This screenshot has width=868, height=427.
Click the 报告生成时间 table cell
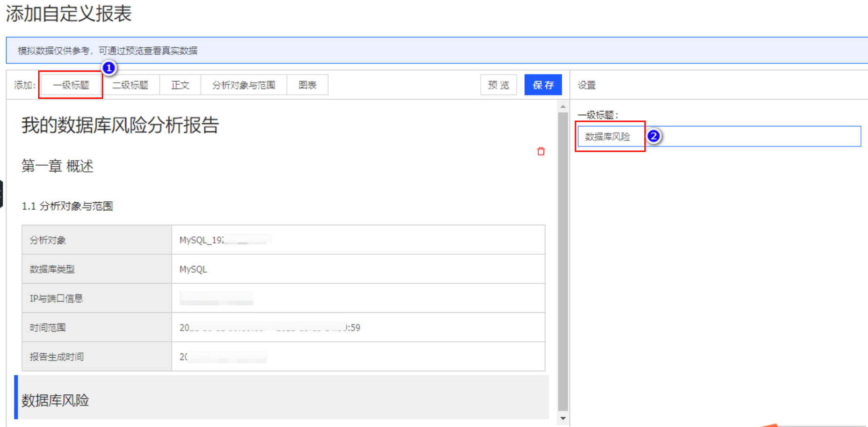(x=97, y=356)
